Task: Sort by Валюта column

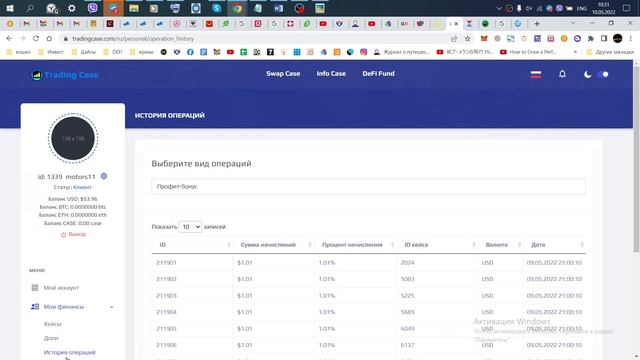Action: tap(500, 245)
